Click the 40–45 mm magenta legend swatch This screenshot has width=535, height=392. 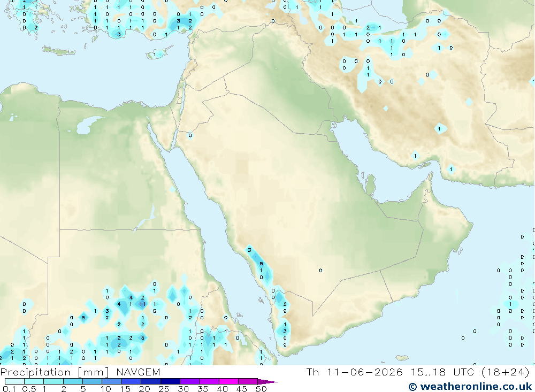point(228,381)
